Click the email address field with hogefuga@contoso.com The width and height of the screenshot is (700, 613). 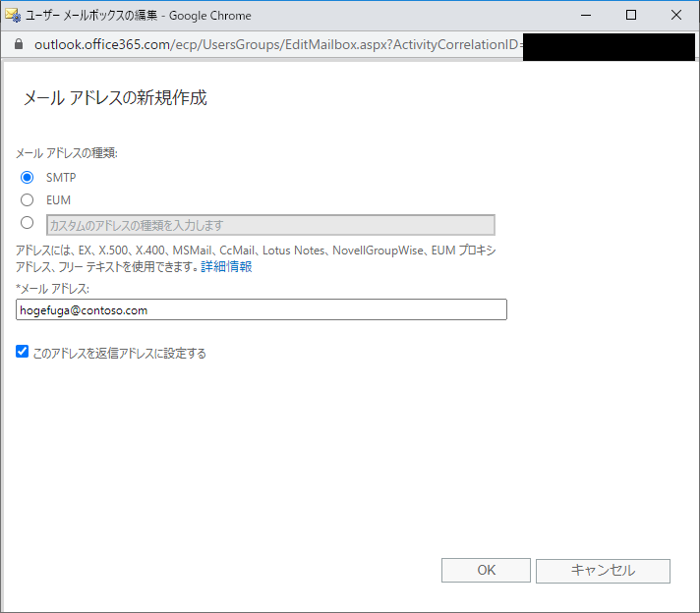coord(262,309)
